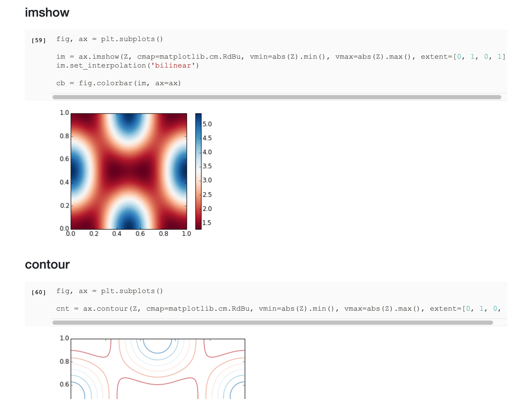Screen dimensions: 532x399
Task: Click the [59] cell execution label
Action: point(38,40)
